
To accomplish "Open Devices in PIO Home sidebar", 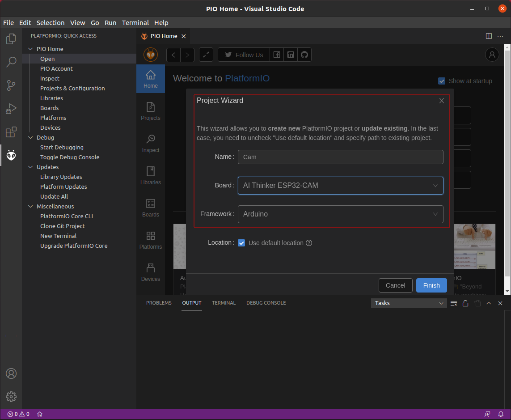I will click(x=151, y=272).
